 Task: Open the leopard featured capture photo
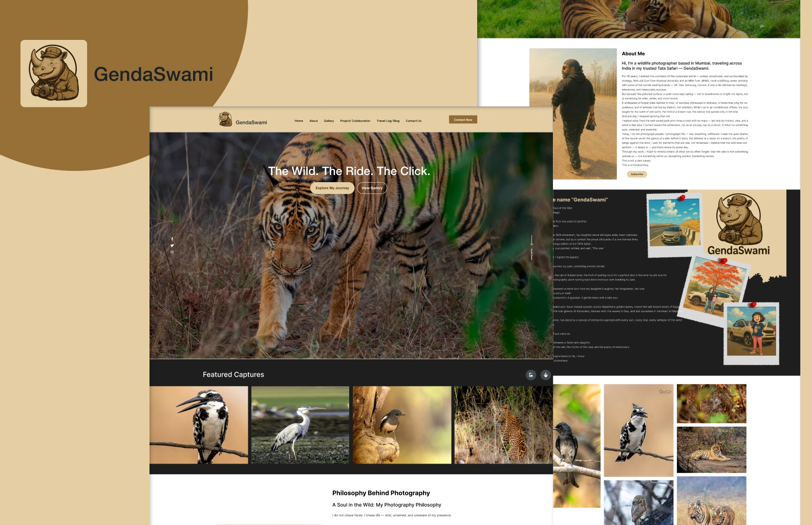tap(503, 425)
